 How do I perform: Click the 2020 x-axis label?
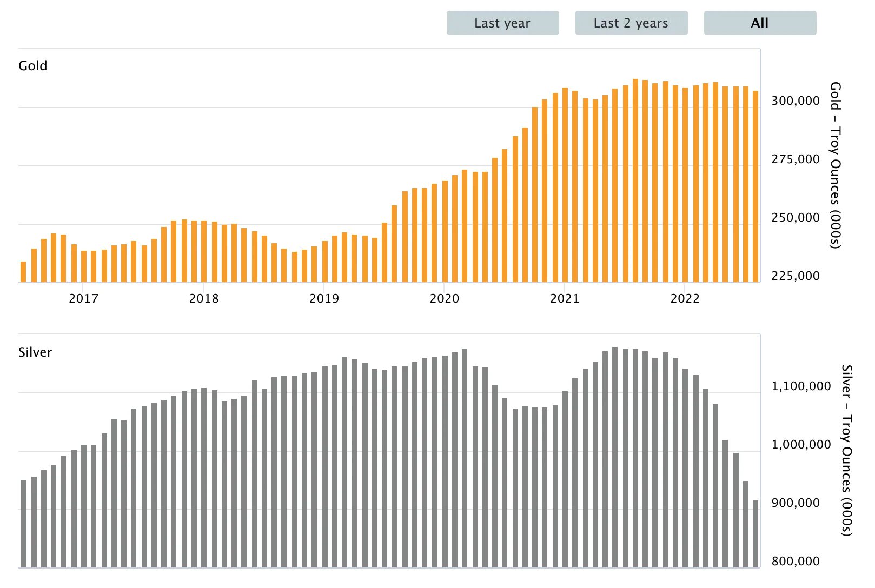445,298
